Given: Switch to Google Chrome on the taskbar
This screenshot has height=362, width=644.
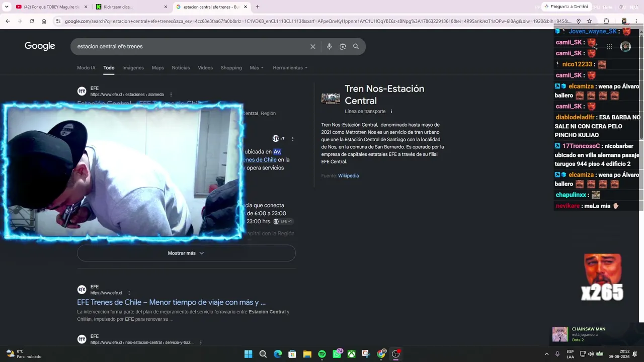Looking at the screenshot, I should pyautogui.click(x=381, y=354).
